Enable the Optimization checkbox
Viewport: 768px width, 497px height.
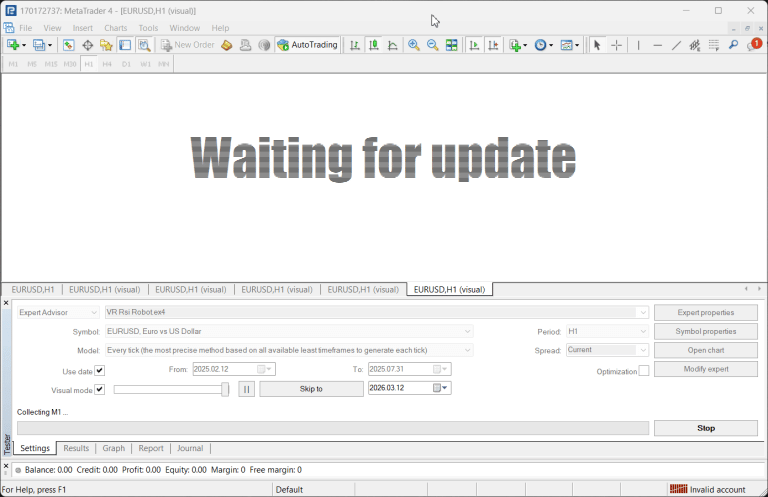coord(644,371)
